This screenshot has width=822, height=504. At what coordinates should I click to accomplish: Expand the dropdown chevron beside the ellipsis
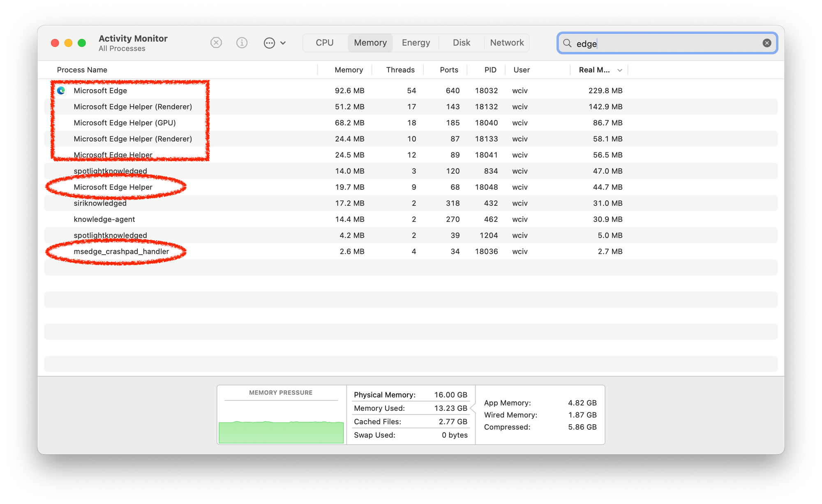pos(283,43)
